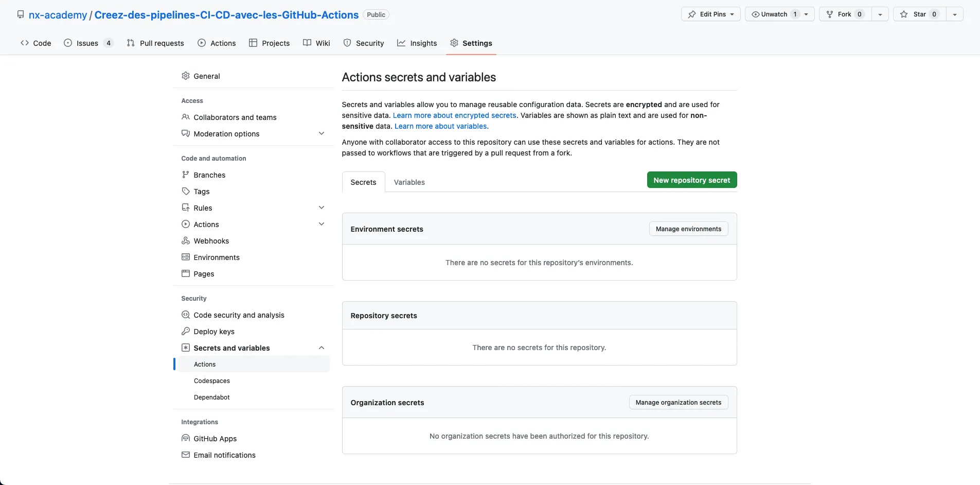Click the General gear icon
The height and width of the screenshot is (485, 980).
(x=186, y=76)
